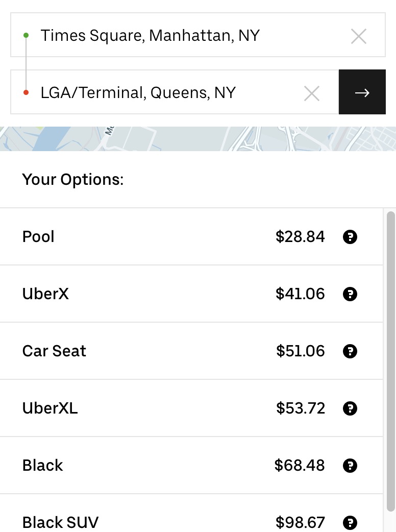Screen dimensions: 396x532
Task: Show info for UberX fare
Action: pos(350,294)
